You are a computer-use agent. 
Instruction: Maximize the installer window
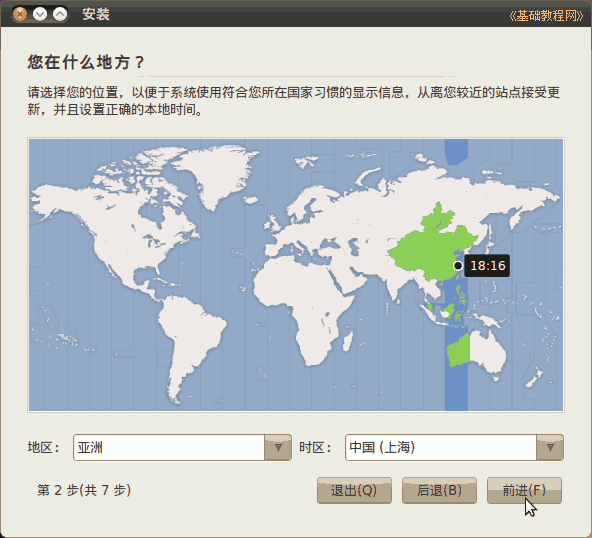point(60,14)
